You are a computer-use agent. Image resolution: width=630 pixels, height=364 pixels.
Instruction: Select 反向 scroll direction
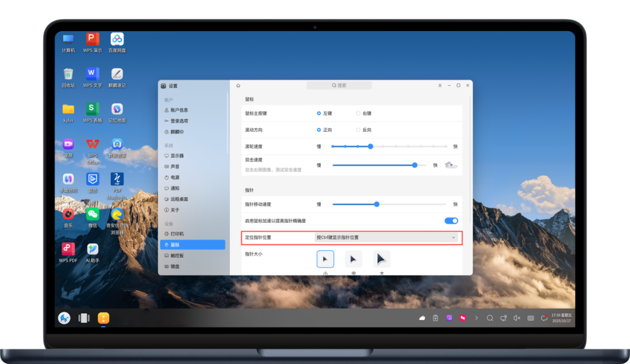pyautogui.click(x=359, y=129)
